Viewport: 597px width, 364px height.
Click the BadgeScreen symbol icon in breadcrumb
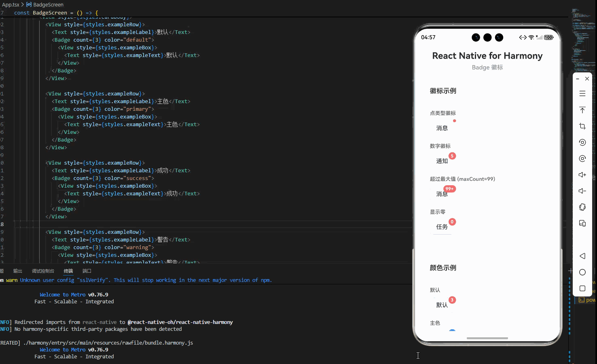29,4
